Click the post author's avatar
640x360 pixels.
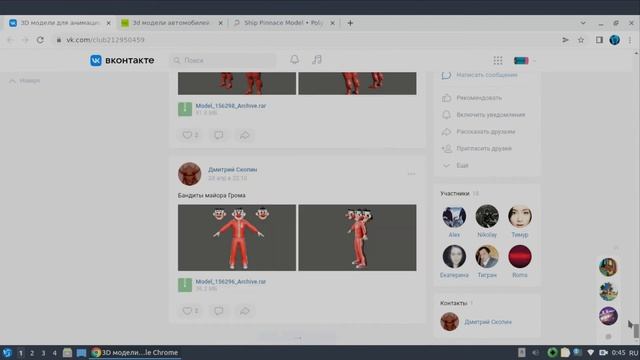pos(189,173)
